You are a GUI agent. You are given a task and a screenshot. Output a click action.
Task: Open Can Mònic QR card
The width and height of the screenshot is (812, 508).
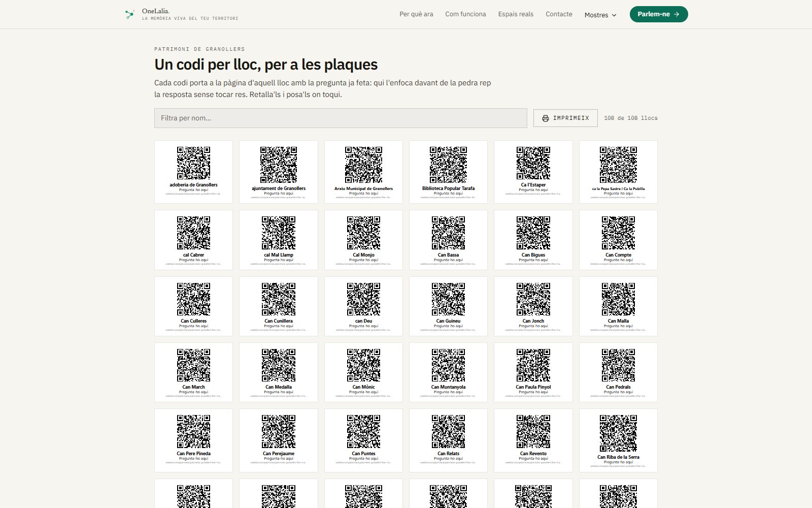pyautogui.click(x=363, y=372)
